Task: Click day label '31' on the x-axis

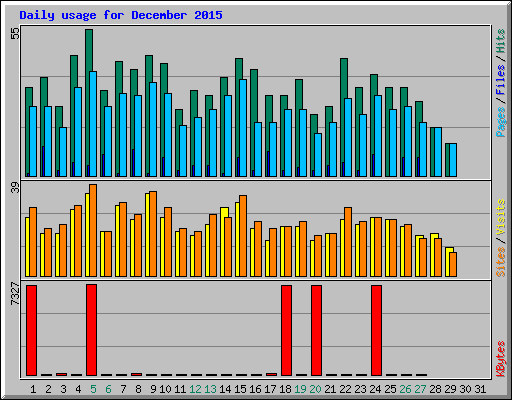Action: click(480, 389)
